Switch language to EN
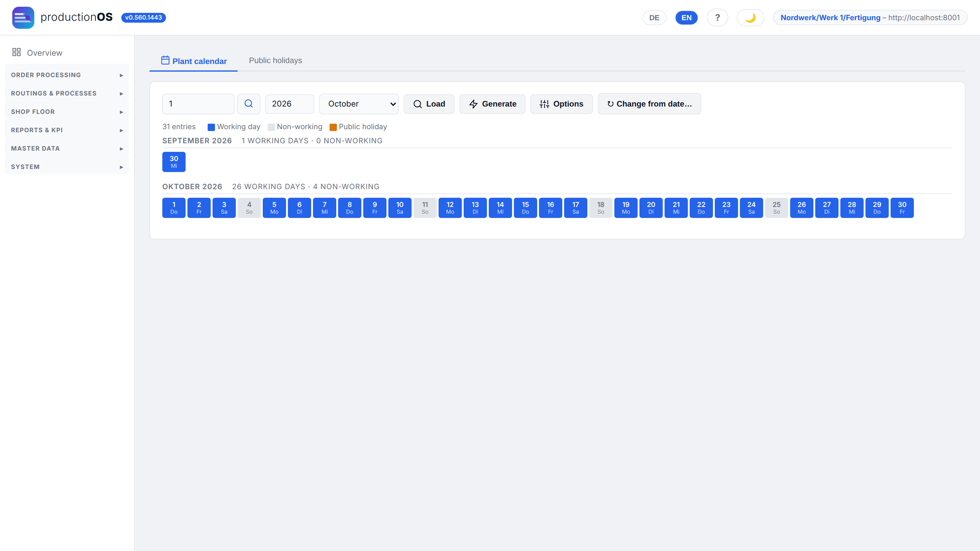 pos(686,17)
